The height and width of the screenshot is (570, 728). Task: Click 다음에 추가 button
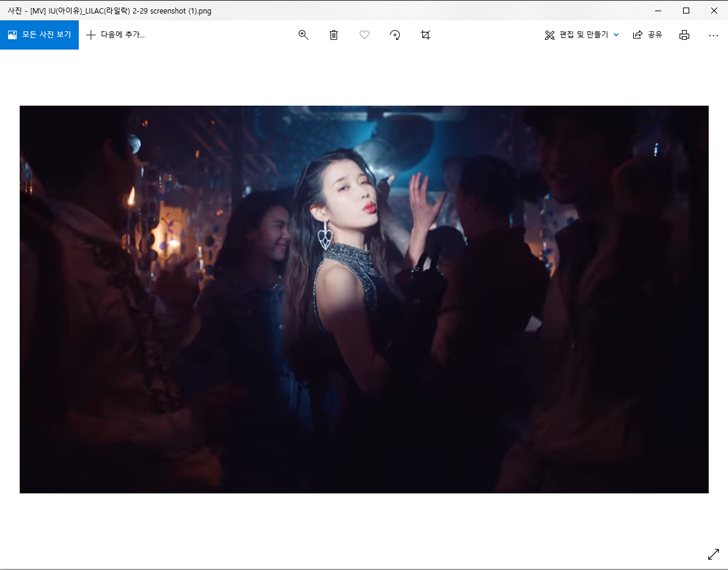[x=116, y=35]
